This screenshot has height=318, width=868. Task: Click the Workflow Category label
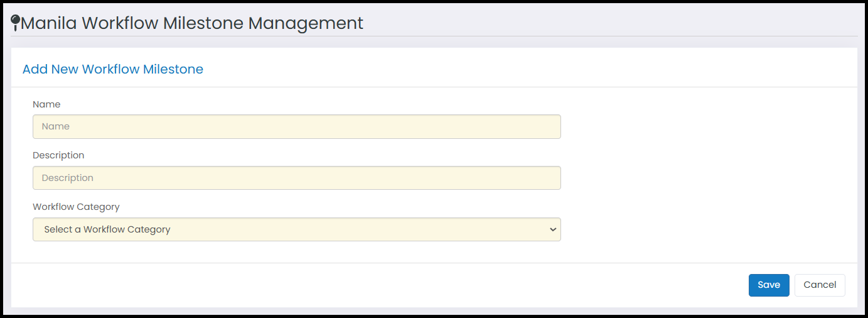(76, 207)
